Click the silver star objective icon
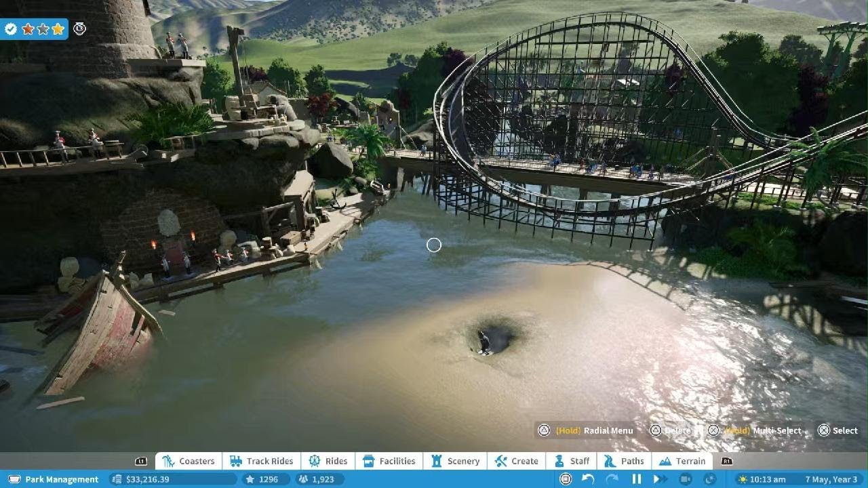This screenshot has width=868, height=488. pyautogui.click(x=43, y=28)
